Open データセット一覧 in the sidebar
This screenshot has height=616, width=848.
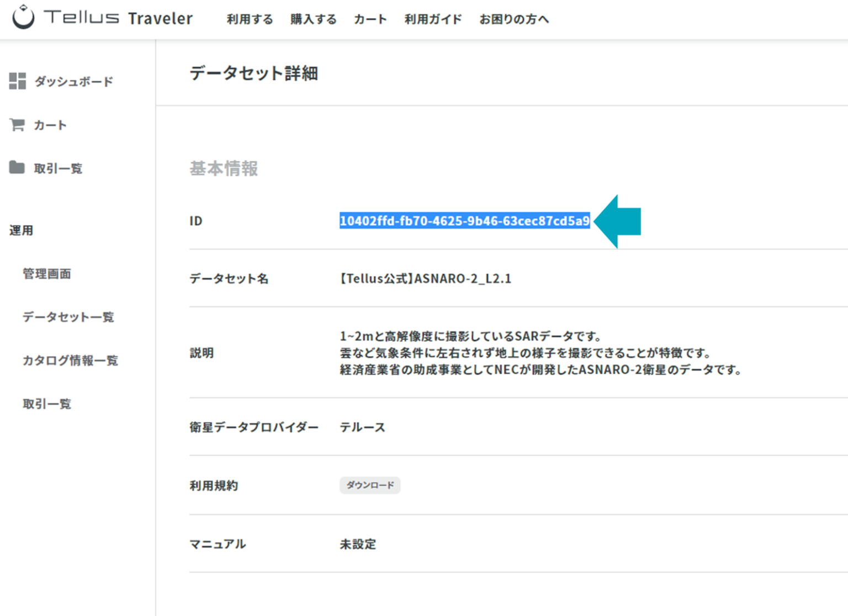point(68,317)
